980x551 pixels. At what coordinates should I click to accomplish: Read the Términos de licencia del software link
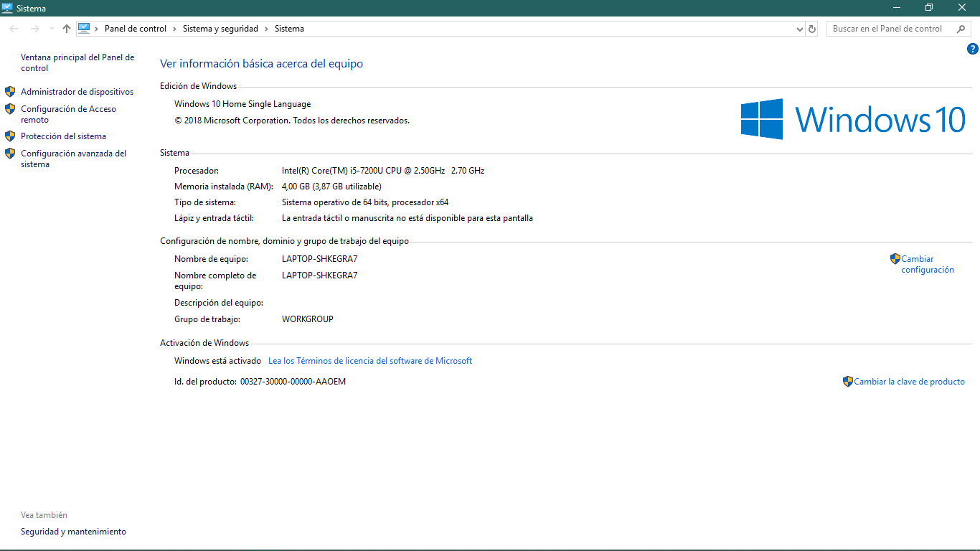(x=370, y=361)
